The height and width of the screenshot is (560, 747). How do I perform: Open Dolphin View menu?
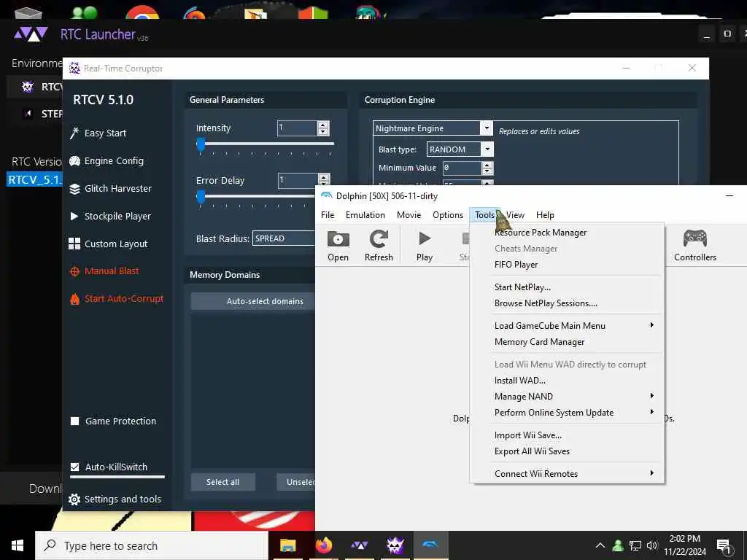(x=516, y=215)
